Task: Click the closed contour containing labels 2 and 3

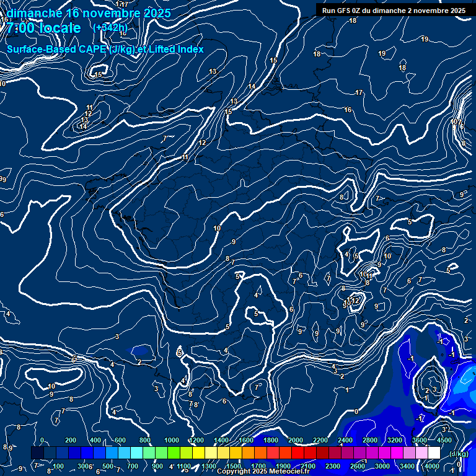Action: coord(430,384)
